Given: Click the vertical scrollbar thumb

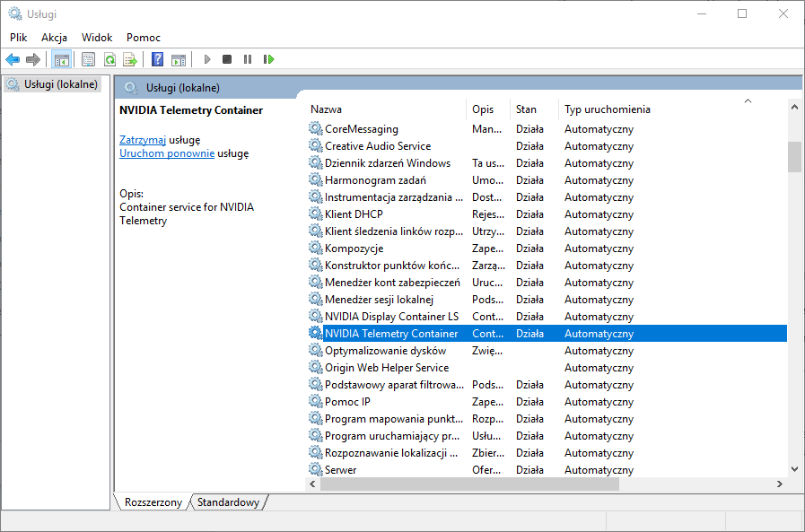Looking at the screenshot, I should [x=795, y=157].
